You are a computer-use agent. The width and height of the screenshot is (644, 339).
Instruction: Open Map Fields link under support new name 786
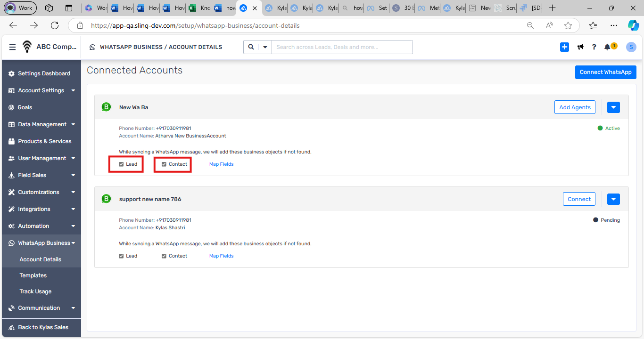point(222,256)
